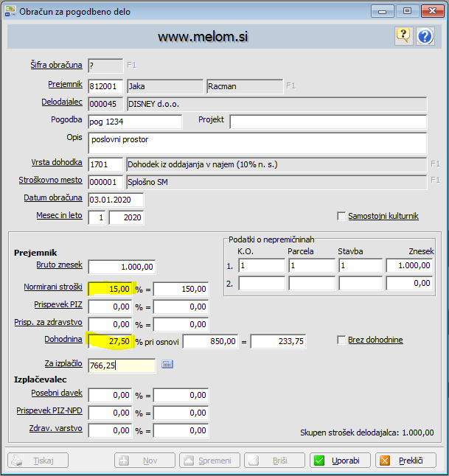Image resolution: width=449 pixels, height=476 pixels.
Task: Click the Opis text field
Action: (x=257, y=142)
